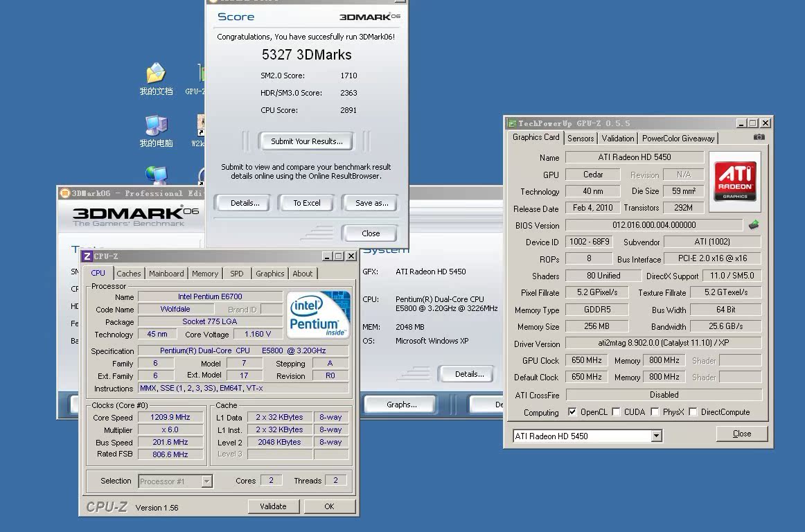Click the GPU-Z camera screenshot icon
This screenshot has height=532, width=805.
point(759,137)
